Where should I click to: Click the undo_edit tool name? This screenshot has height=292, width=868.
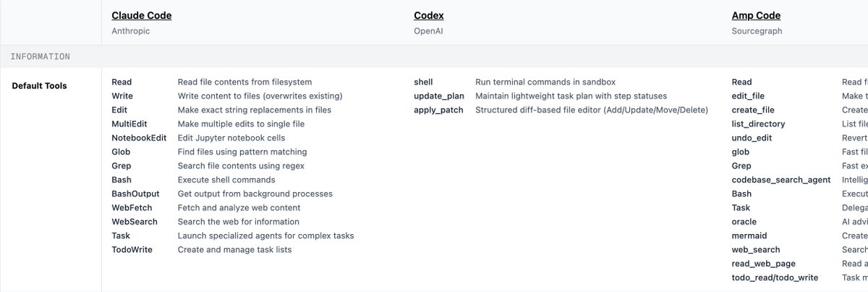click(x=752, y=138)
